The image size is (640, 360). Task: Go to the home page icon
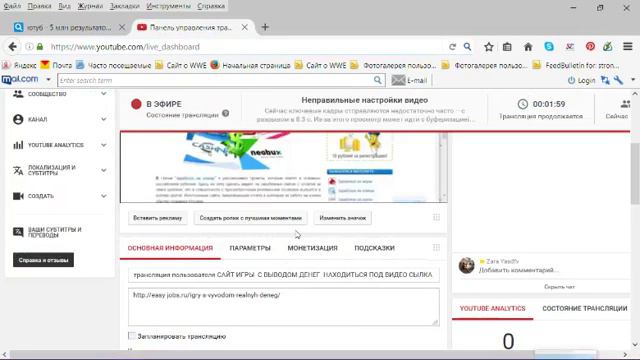click(528, 47)
